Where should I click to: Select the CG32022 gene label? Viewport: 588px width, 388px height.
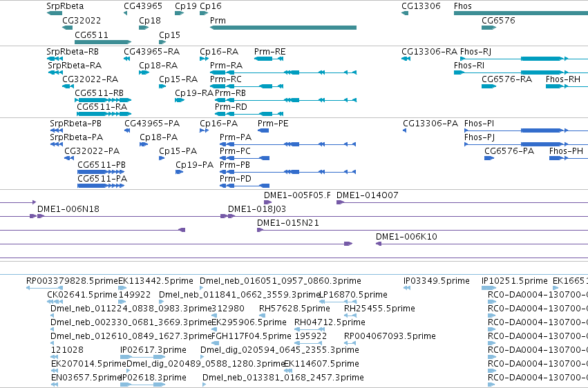[82, 20]
